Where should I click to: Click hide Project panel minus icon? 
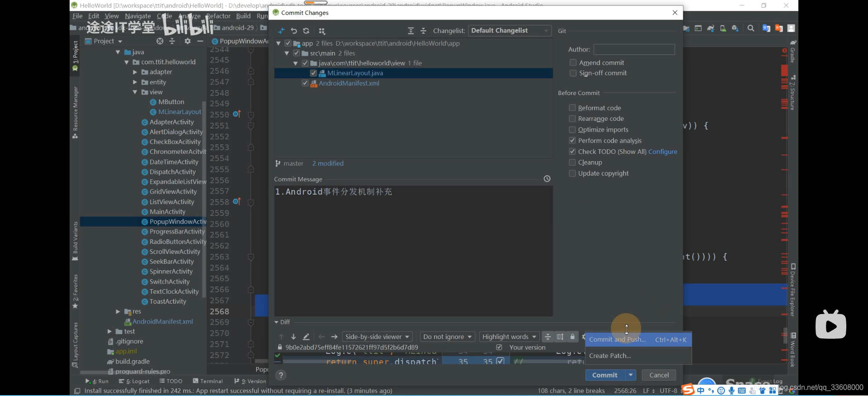(200, 41)
